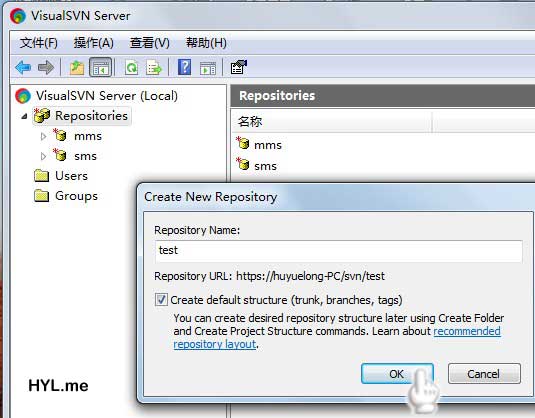This screenshot has height=418, width=535.
Task: Select the Groups tree item
Action: [76, 196]
